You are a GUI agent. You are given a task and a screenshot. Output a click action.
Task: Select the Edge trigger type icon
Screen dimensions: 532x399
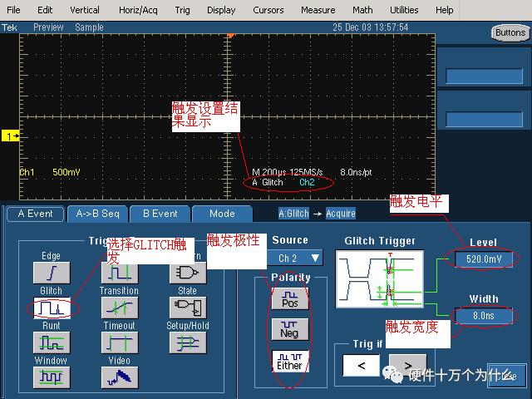point(52,273)
